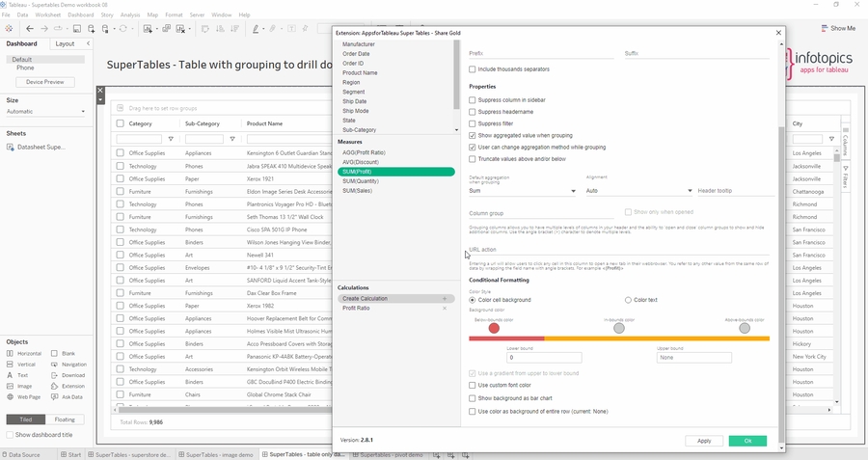This screenshot has height=460, width=868.
Task: Uncheck Show aggregated value when grouping
Action: 473,136
